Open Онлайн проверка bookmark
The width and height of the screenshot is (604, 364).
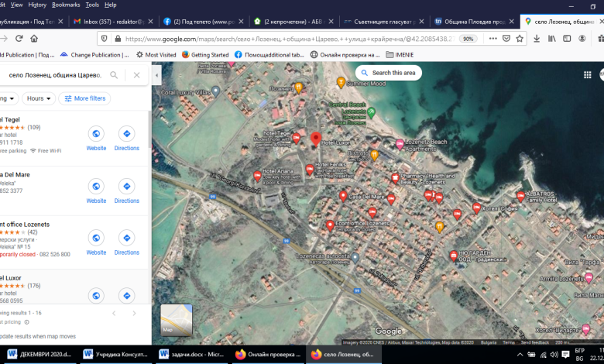(x=345, y=55)
